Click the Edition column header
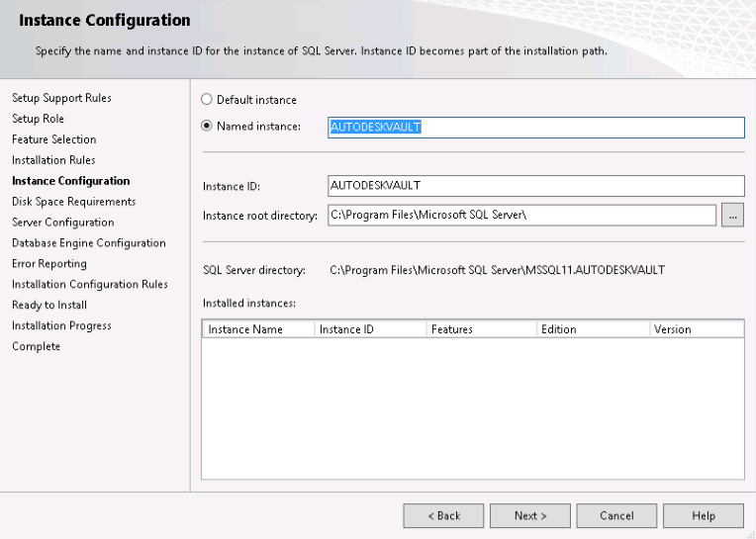 point(592,329)
